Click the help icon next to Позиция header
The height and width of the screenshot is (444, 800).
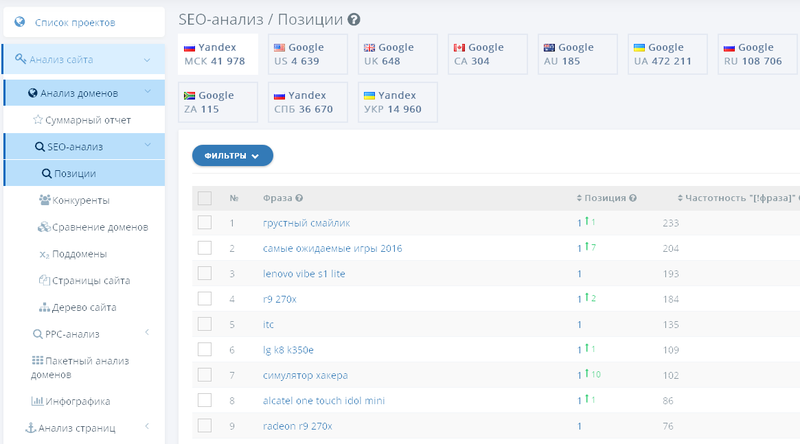pos(633,198)
